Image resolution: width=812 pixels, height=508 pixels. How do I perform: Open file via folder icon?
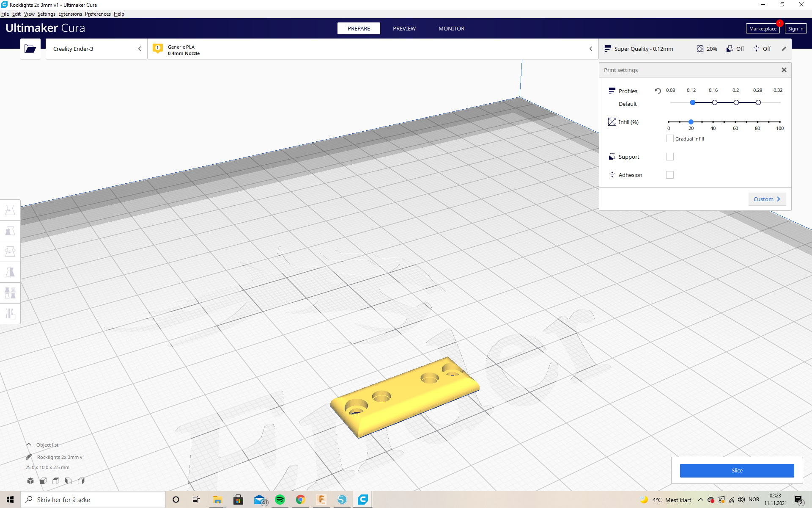(30, 49)
